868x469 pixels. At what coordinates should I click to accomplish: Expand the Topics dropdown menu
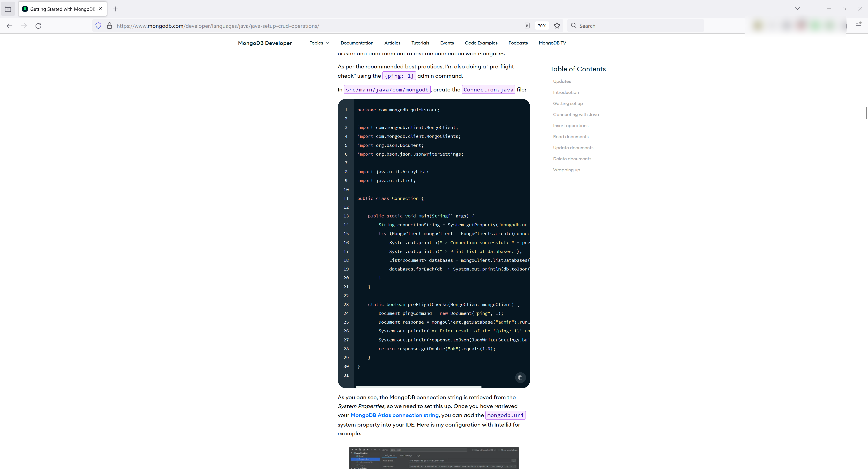[319, 43]
